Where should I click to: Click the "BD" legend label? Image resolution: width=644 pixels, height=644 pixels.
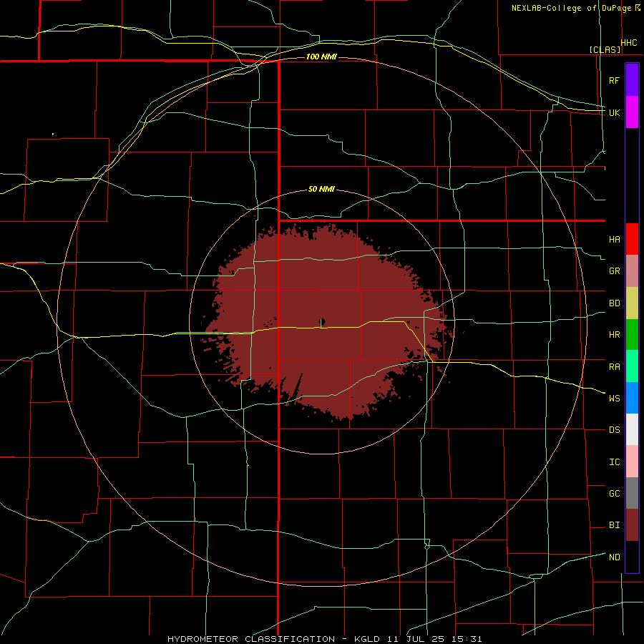[614, 303]
